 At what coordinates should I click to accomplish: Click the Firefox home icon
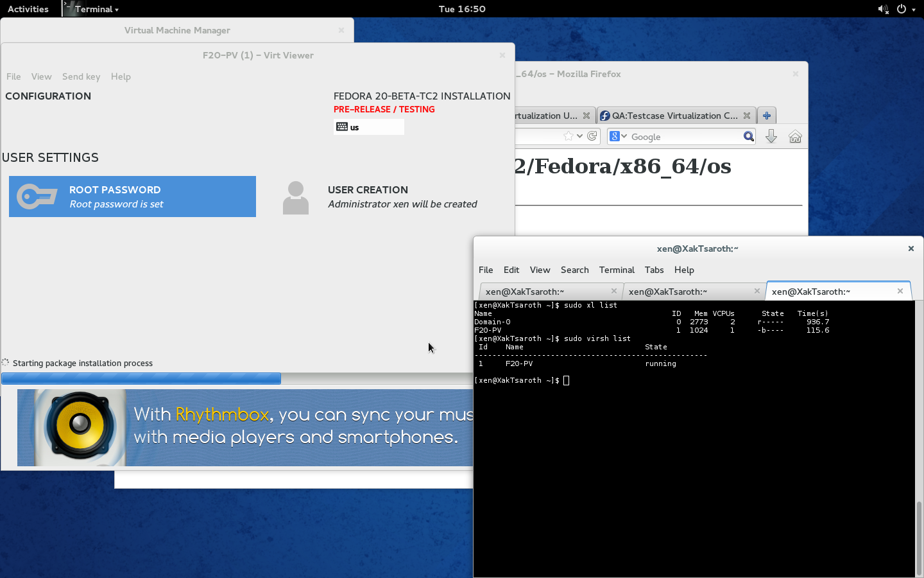(795, 136)
